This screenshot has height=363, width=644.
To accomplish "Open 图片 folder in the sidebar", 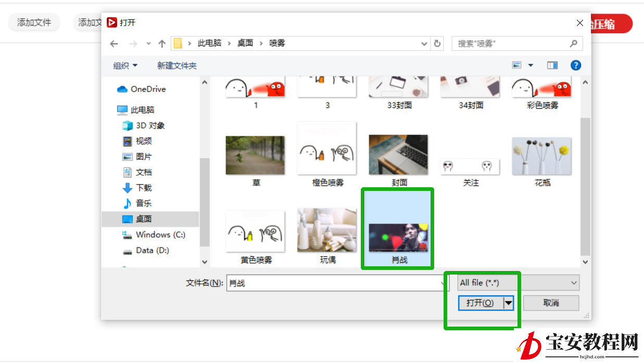I will (x=137, y=157).
